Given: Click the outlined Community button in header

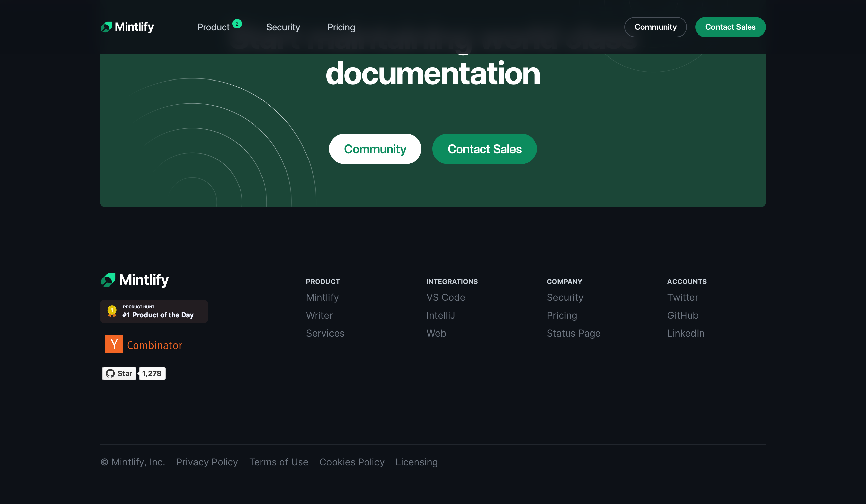Looking at the screenshot, I should [x=655, y=27].
